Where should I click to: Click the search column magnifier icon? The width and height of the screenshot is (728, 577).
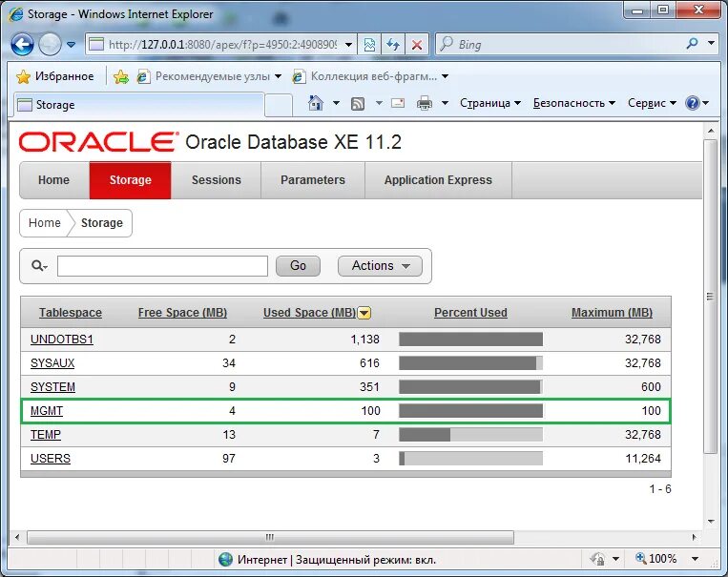(39, 265)
